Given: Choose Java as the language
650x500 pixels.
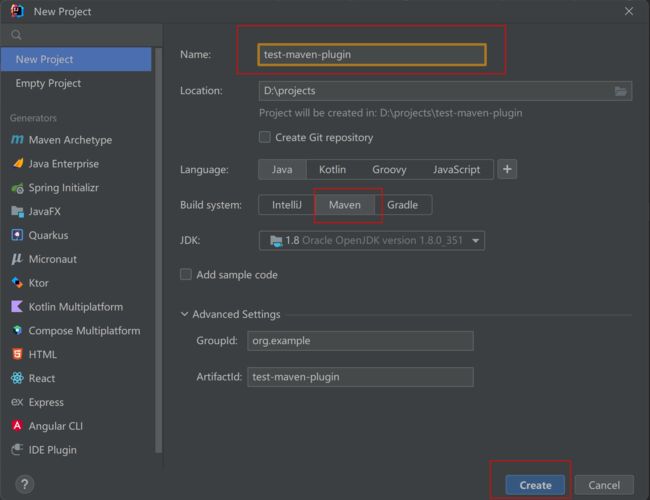Looking at the screenshot, I should pyautogui.click(x=282, y=169).
